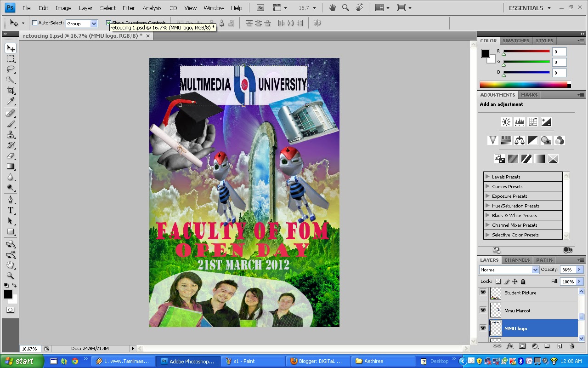Select the Zoom tool in toolbox

coord(11,276)
